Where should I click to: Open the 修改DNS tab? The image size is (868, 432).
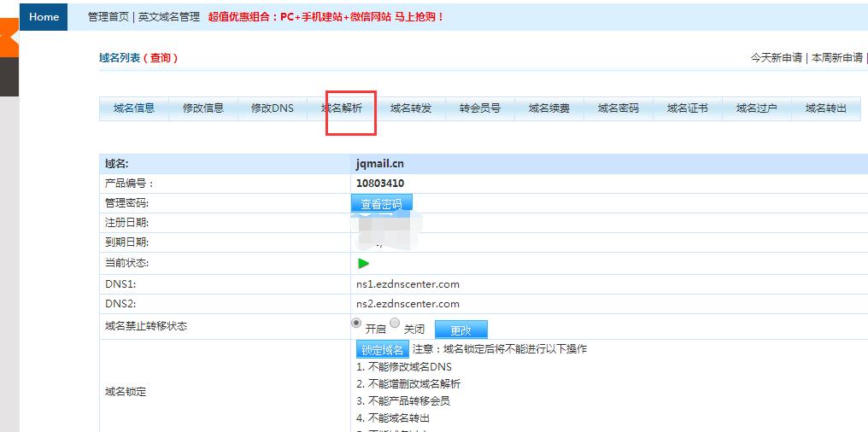tap(272, 108)
